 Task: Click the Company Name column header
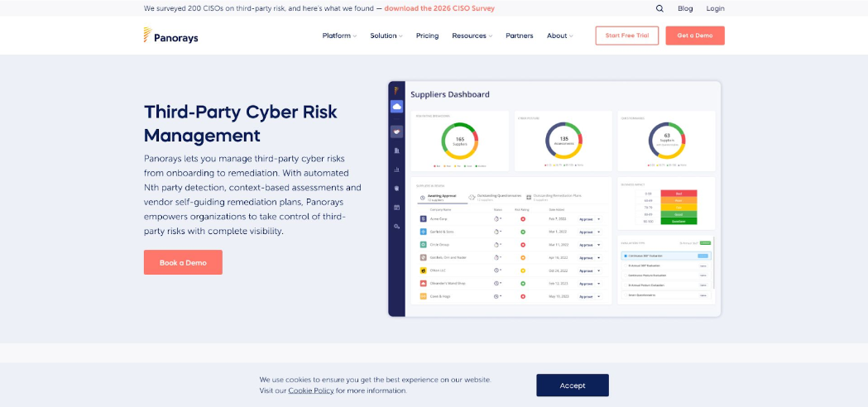click(441, 210)
